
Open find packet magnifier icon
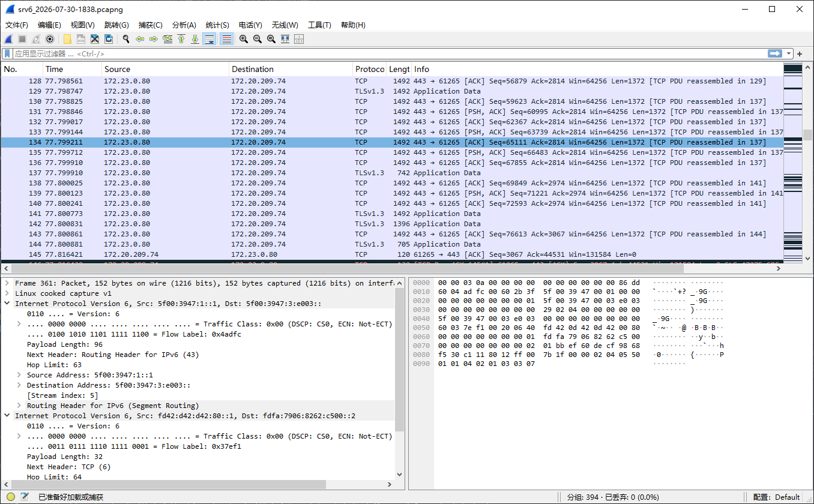pos(126,39)
